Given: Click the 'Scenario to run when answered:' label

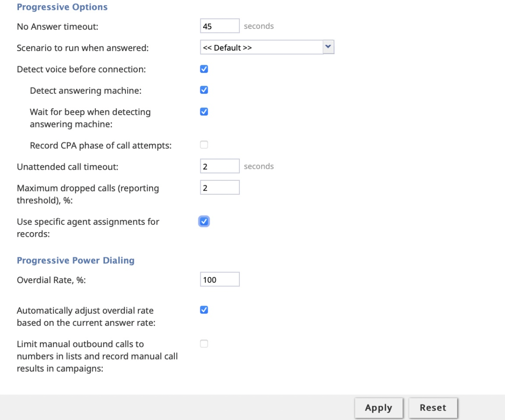Looking at the screenshot, I should click(83, 48).
